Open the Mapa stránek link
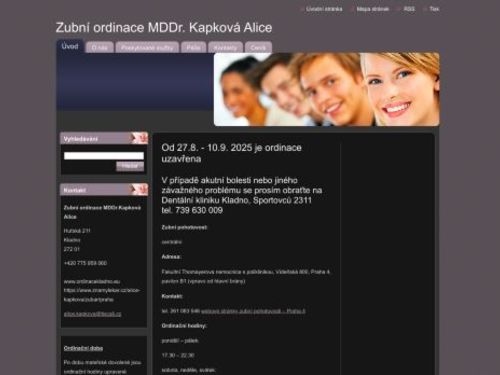This screenshot has height=375, width=500. point(372,9)
